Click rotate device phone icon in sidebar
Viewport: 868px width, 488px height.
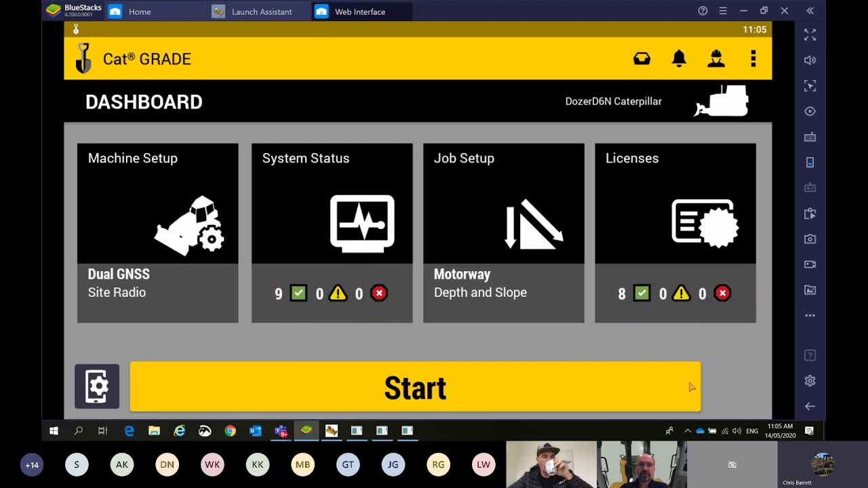click(810, 163)
